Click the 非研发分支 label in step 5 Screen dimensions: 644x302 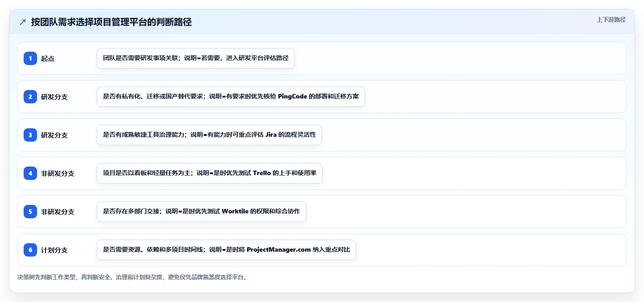coord(58,212)
